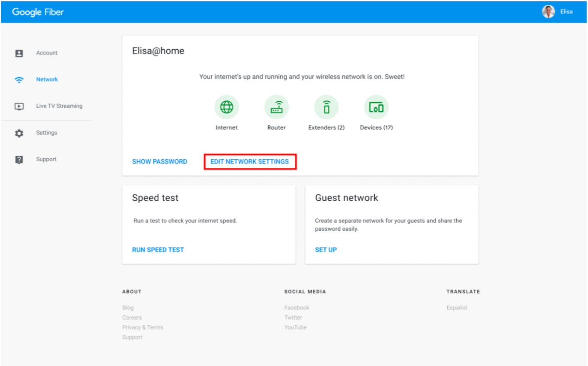This screenshot has height=366, width=588.
Task: Show the network password
Action: point(160,161)
